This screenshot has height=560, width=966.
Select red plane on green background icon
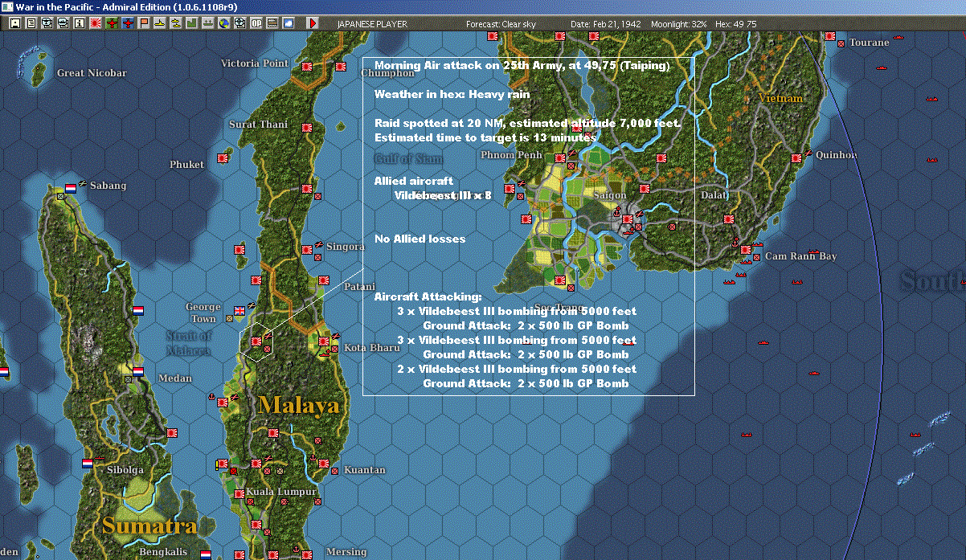click(x=112, y=23)
